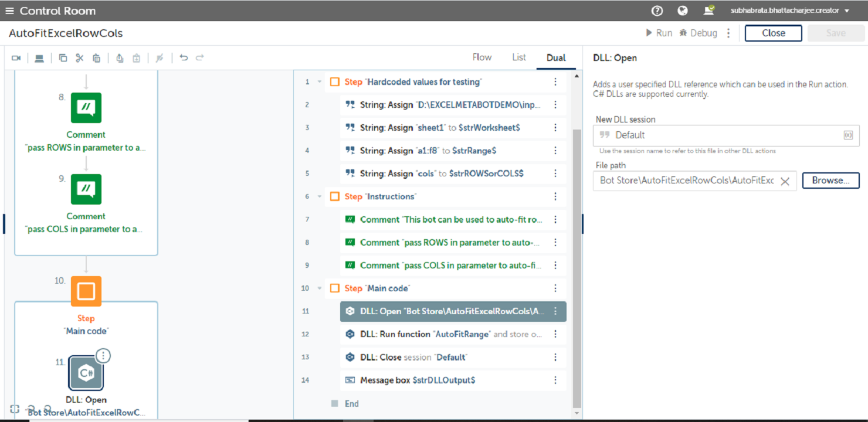Click the globe language icon
This screenshot has width=868, height=422.
pos(683,11)
